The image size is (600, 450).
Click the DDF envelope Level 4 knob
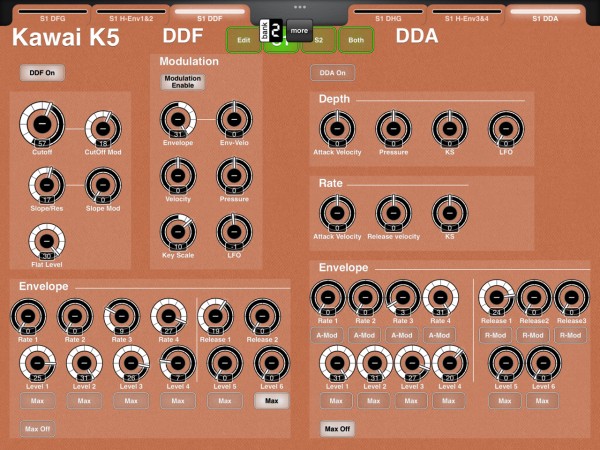pos(178,364)
